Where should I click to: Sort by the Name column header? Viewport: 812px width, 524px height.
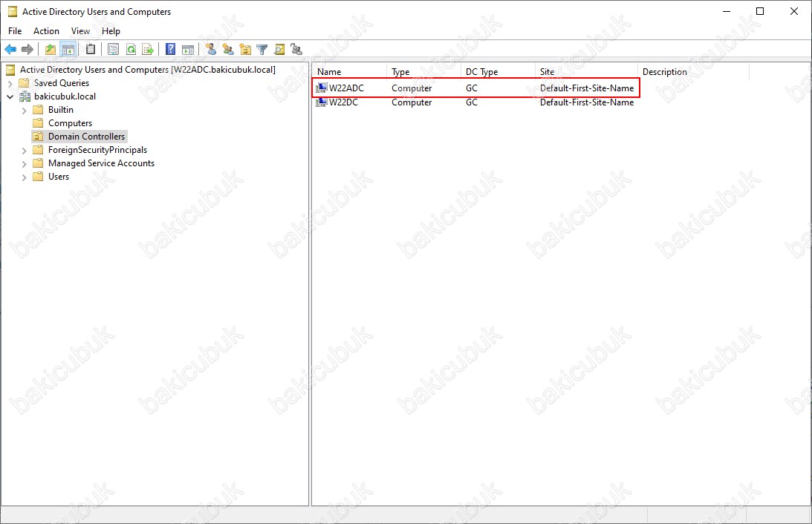tap(350, 72)
